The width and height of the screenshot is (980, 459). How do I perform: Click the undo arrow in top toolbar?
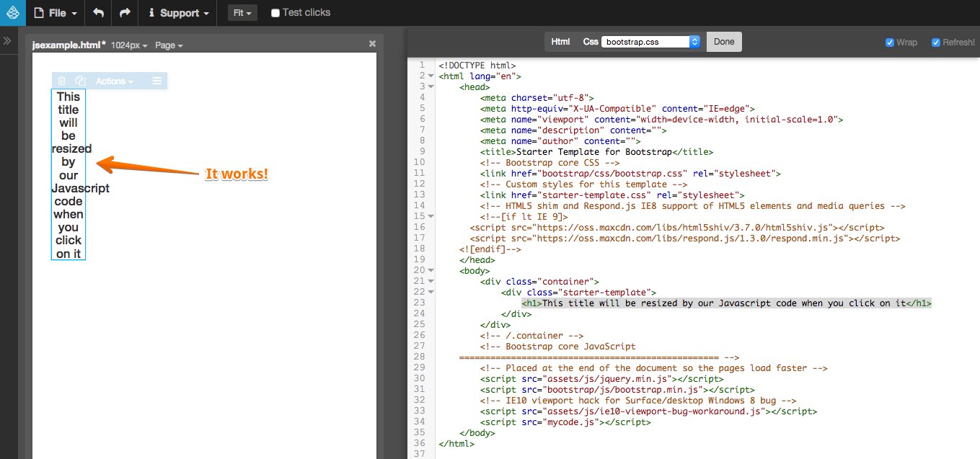[x=99, y=13]
